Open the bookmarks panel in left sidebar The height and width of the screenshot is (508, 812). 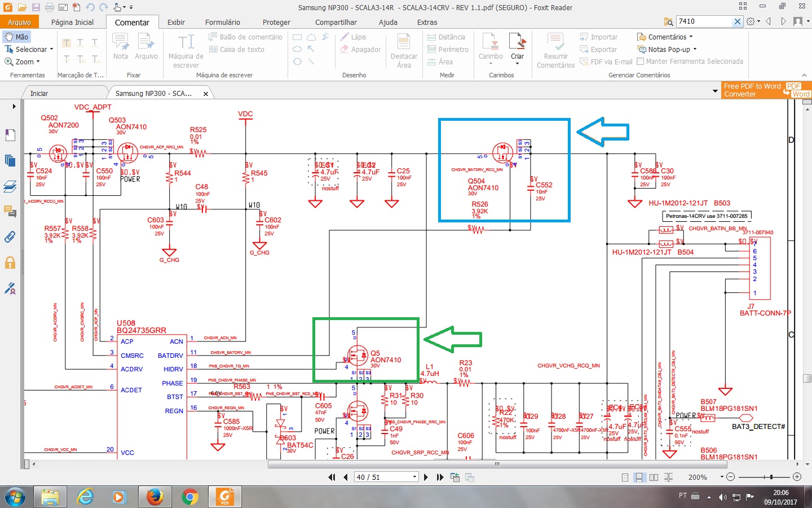(10, 135)
